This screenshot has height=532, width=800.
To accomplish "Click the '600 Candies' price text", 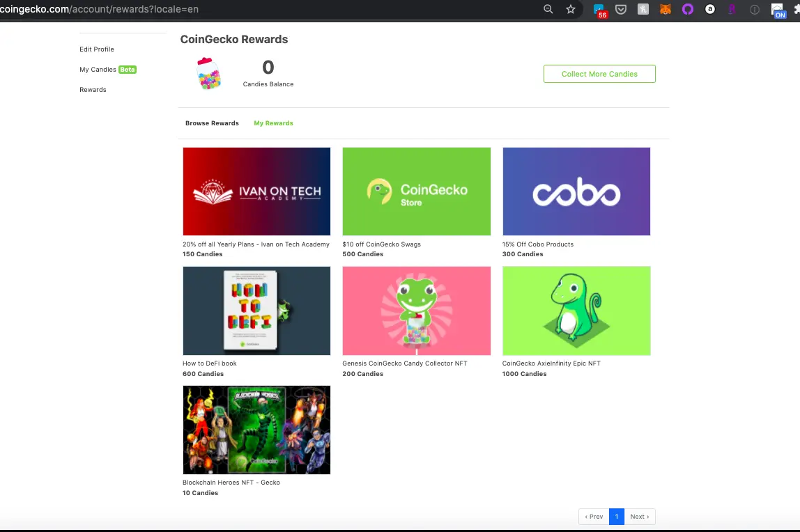I will click(x=203, y=374).
